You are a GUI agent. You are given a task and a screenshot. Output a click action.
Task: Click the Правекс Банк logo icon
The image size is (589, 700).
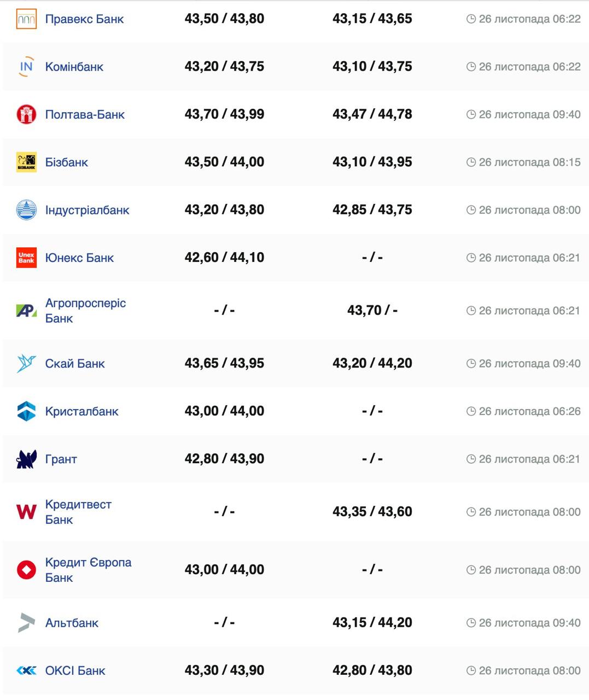[26, 19]
